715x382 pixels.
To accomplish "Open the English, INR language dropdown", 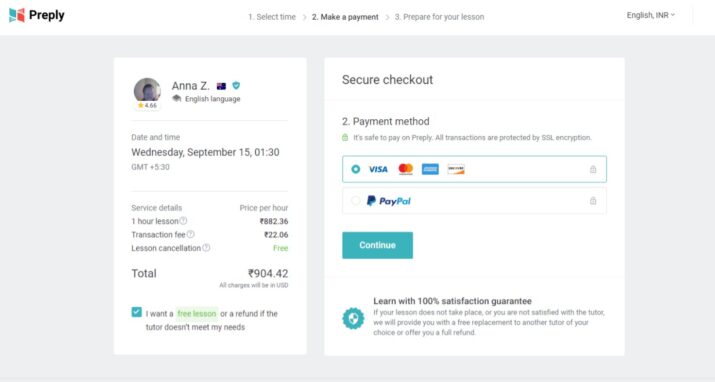I will tap(651, 15).
